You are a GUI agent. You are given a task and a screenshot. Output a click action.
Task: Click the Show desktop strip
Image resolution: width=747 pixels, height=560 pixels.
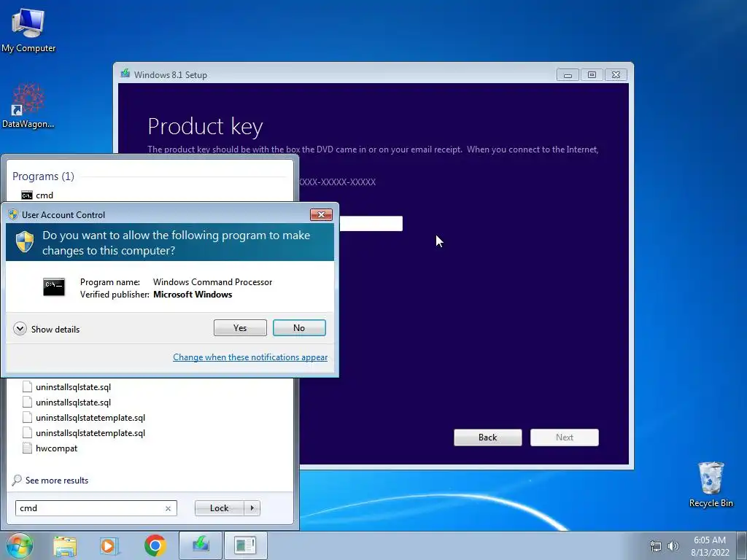tap(741, 545)
